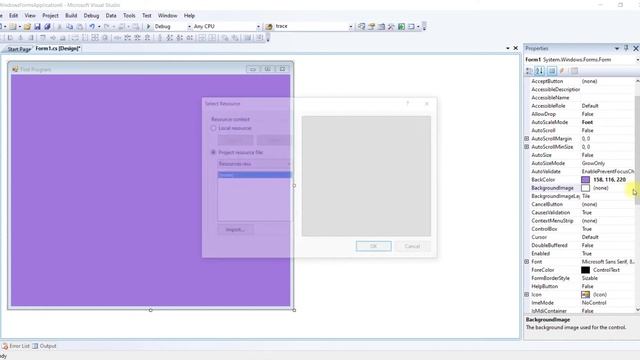
Task: Undo the last action
Action: (92, 27)
